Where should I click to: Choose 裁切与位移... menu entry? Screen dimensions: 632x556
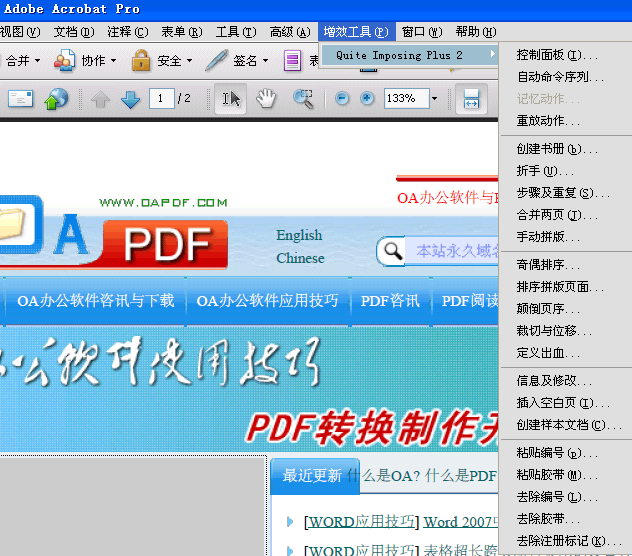tap(566, 331)
